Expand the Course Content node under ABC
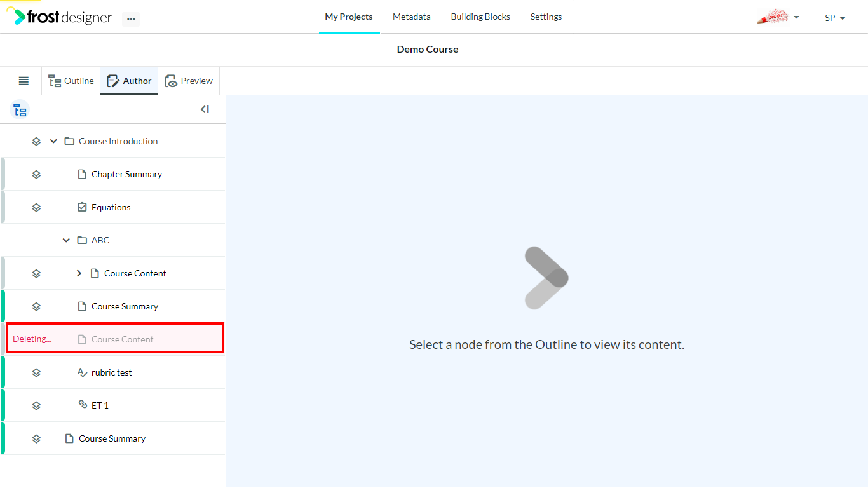Viewport: 868px width, 488px height. pos(79,273)
